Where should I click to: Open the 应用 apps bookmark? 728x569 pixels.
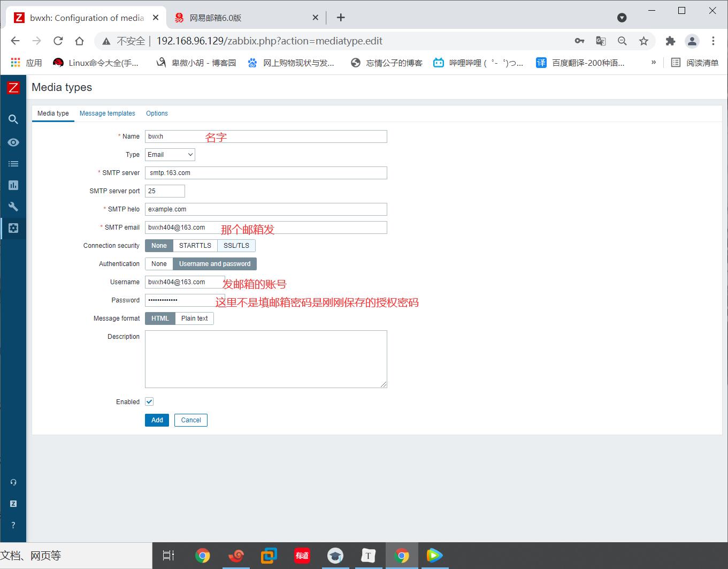click(26, 63)
